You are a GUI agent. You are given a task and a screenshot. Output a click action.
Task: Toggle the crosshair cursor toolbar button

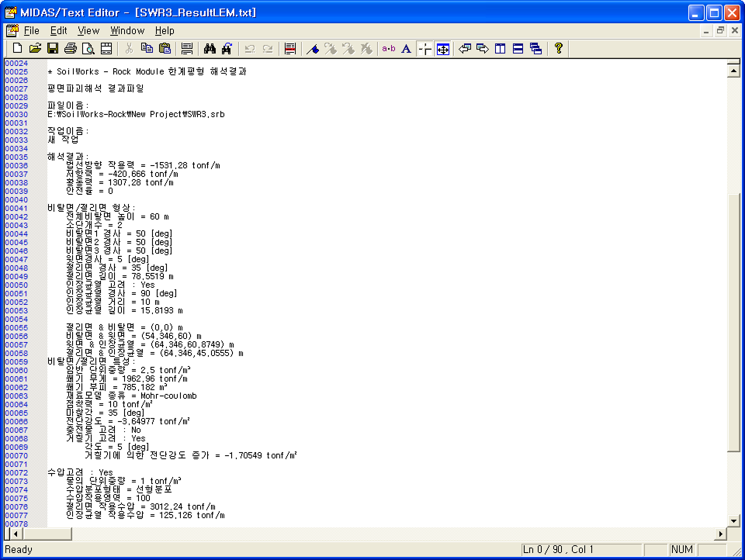pos(424,49)
